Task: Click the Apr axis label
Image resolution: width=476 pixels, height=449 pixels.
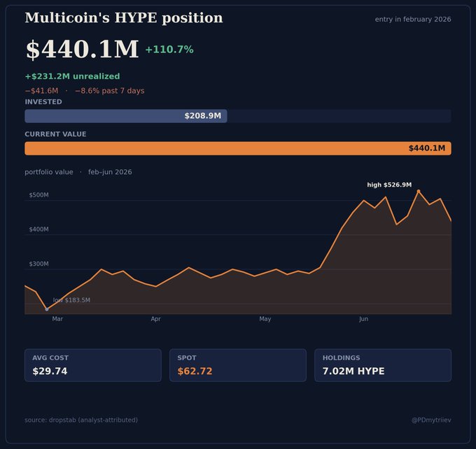Action: tap(155, 319)
